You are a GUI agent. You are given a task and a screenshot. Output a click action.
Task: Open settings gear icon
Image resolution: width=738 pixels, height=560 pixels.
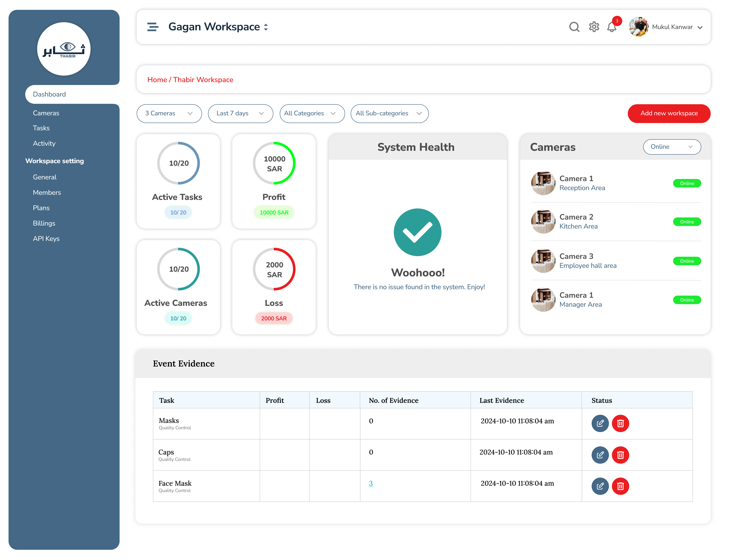(594, 27)
